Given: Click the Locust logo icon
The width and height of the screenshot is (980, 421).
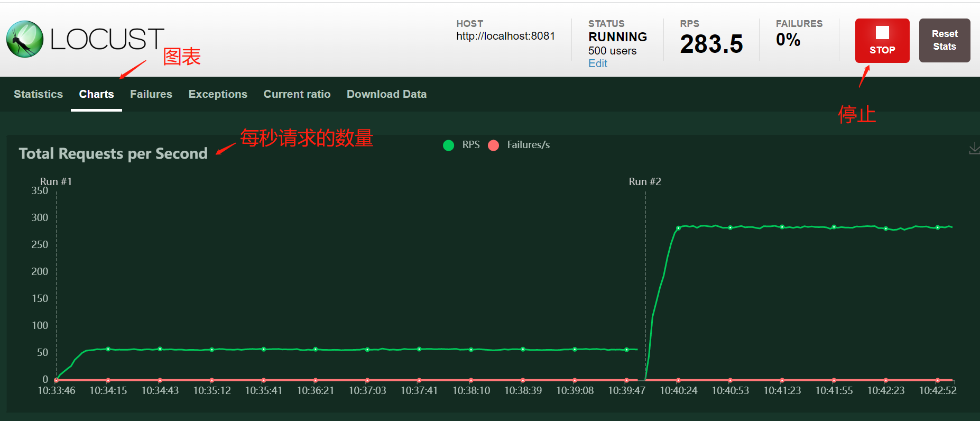Looking at the screenshot, I should click(25, 39).
